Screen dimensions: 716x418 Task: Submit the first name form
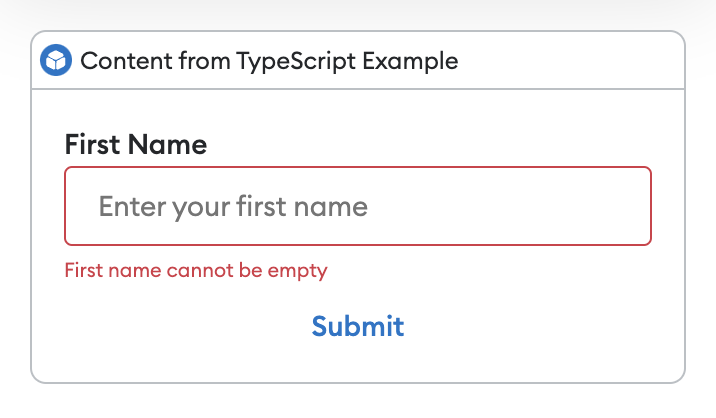tap(358, 326)
